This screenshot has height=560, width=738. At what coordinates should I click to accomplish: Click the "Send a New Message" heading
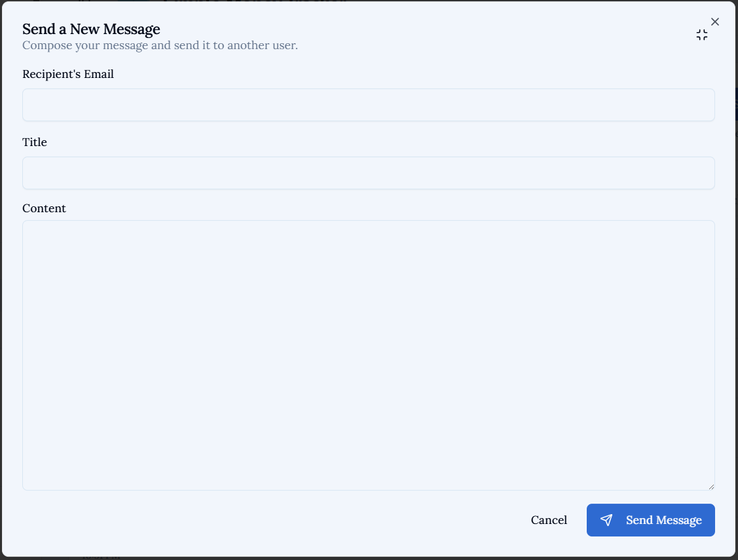pos(91,29)
